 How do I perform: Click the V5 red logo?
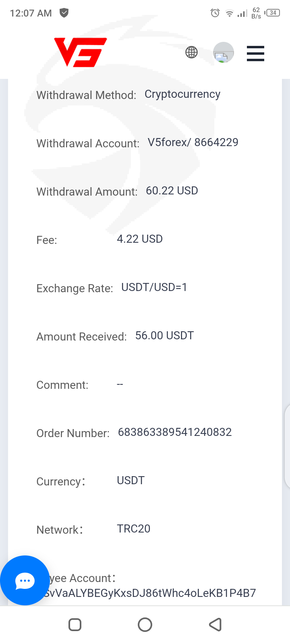(81, 52)
